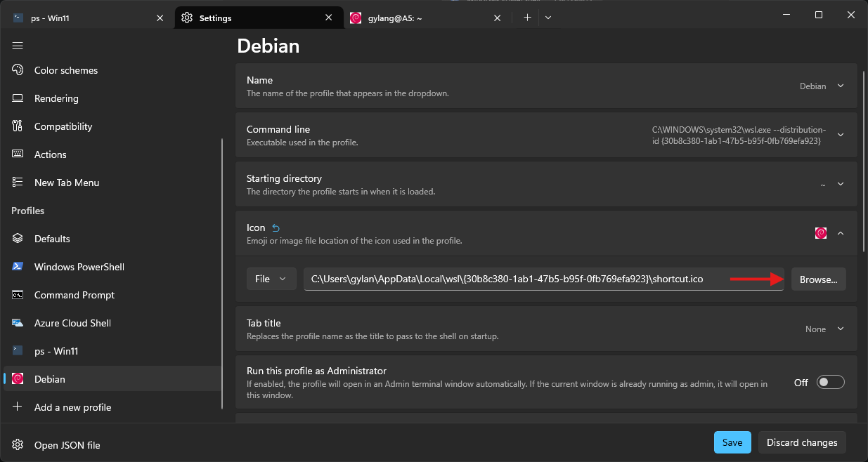
Task: Switch to the ps - Win11 tab
Action: pos(84,18)
